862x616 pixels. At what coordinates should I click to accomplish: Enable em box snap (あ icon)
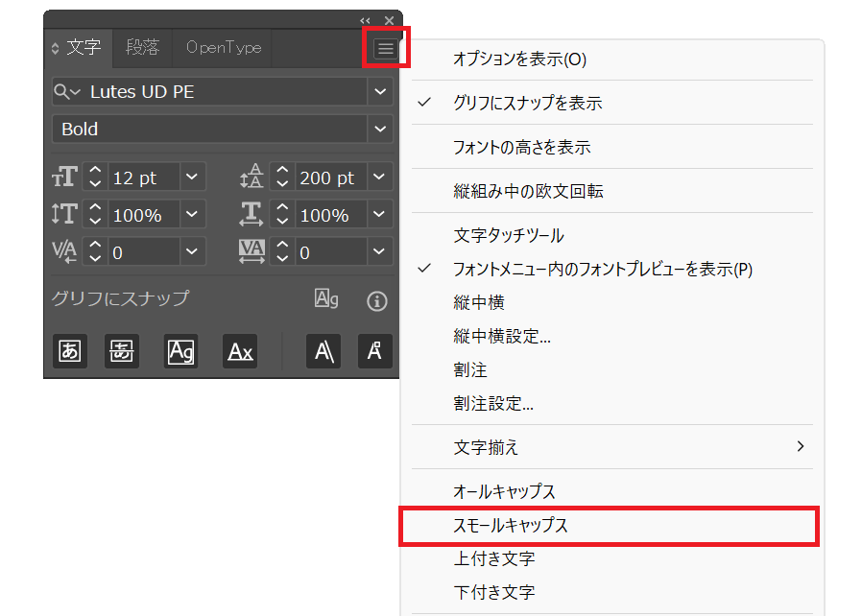point(69,351)
